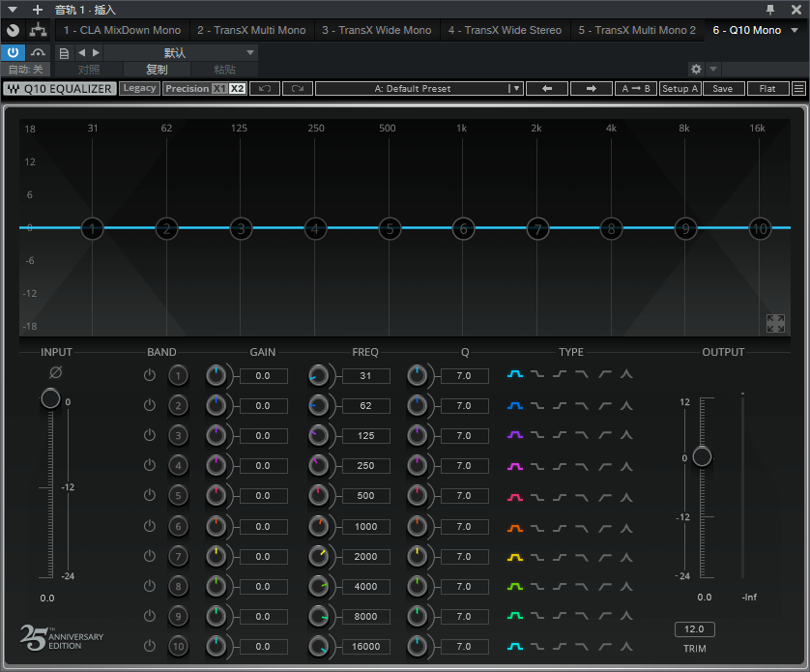The image size is (810, 672).
Task: Toggle band 2 power on
Action: click(x=150, y=405)
